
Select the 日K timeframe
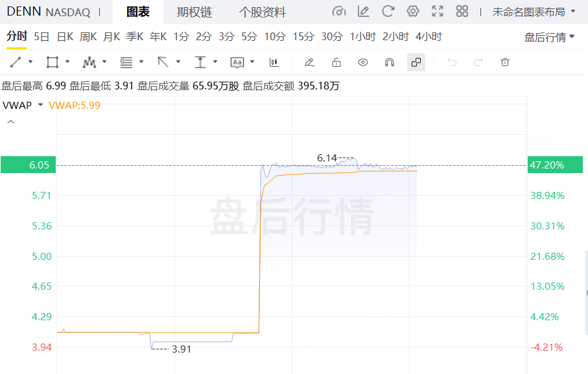tap(65, 37)
